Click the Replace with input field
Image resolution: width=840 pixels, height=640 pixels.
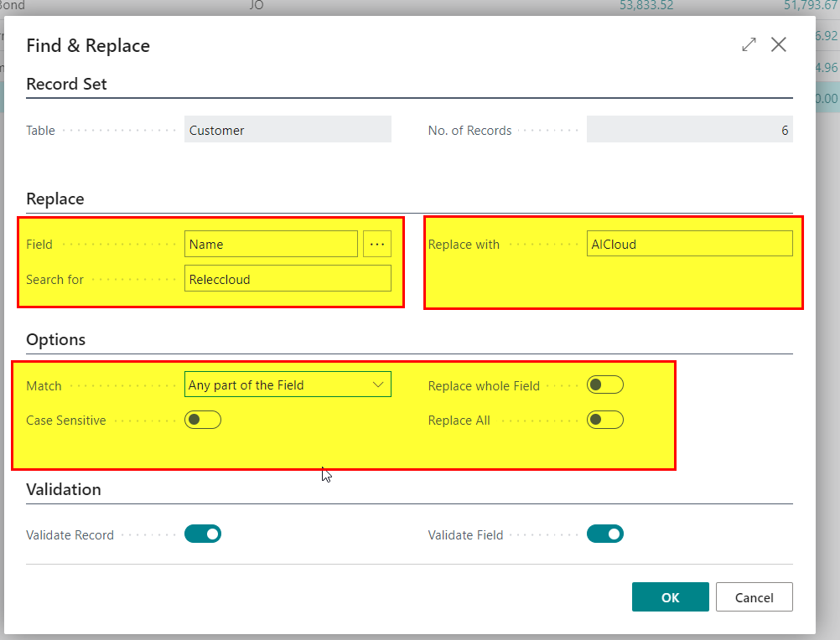click(x=689, y=244)
